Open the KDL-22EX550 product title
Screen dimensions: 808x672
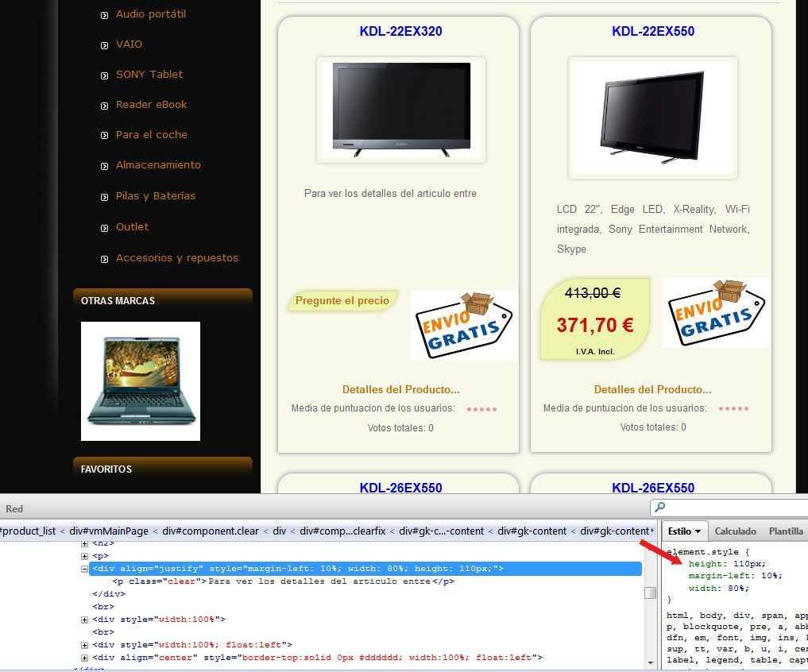[653, 31]
